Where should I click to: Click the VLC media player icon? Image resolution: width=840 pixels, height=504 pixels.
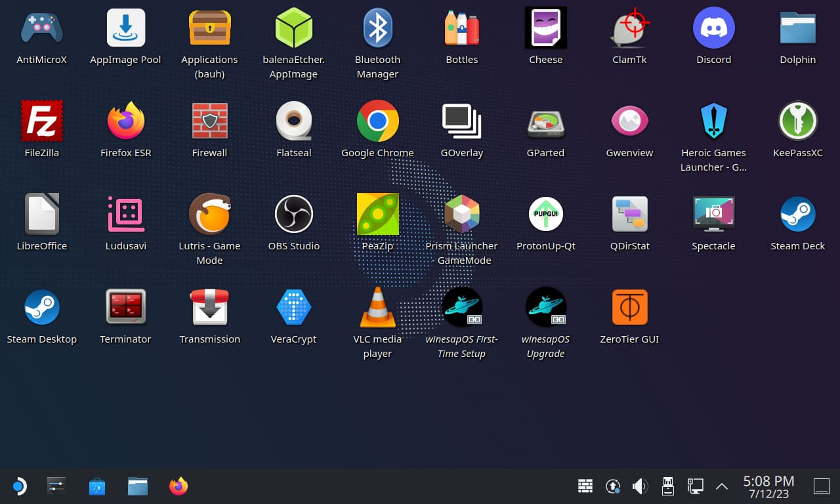point(377,307)
